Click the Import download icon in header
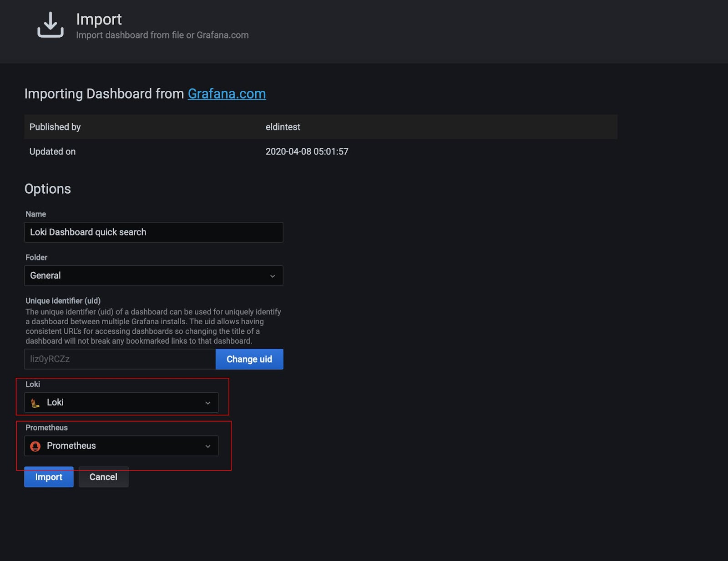728x561 pixels. click(51, 25)
